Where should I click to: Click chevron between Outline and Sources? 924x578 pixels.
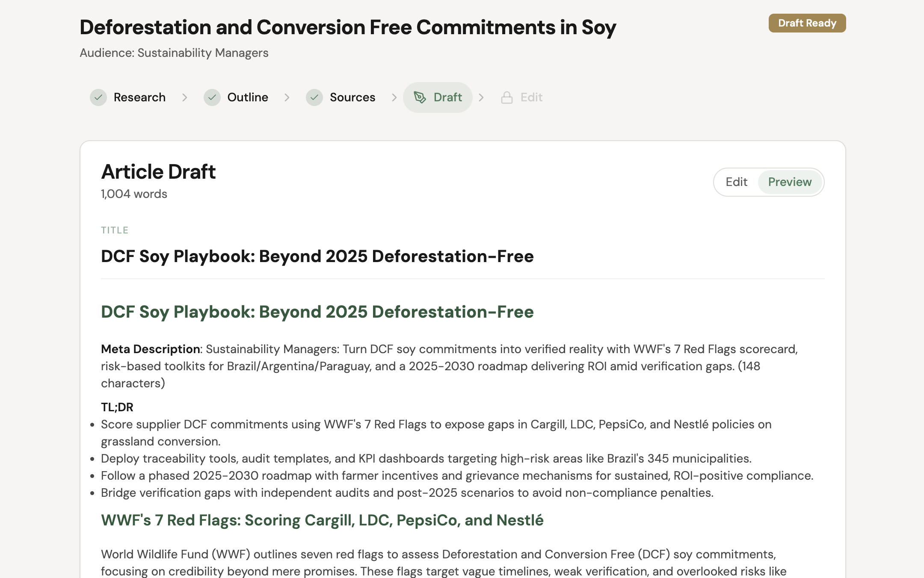point(287,97)
